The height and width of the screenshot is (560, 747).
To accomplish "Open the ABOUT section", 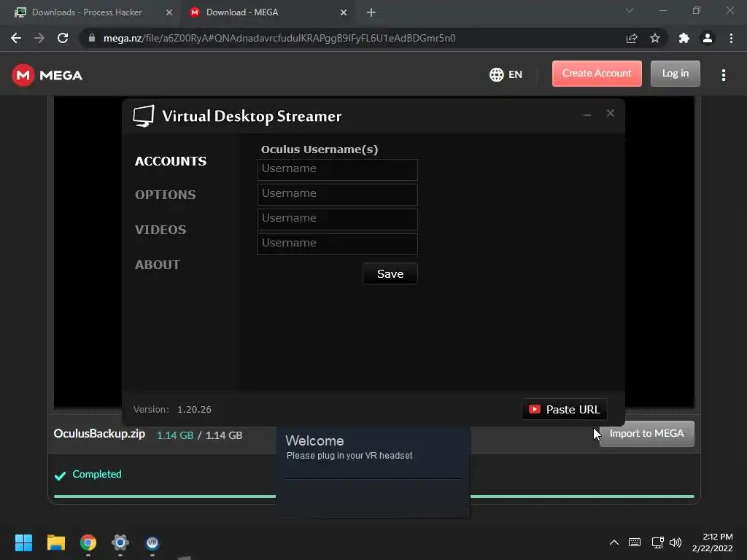I will coord(158,264).
